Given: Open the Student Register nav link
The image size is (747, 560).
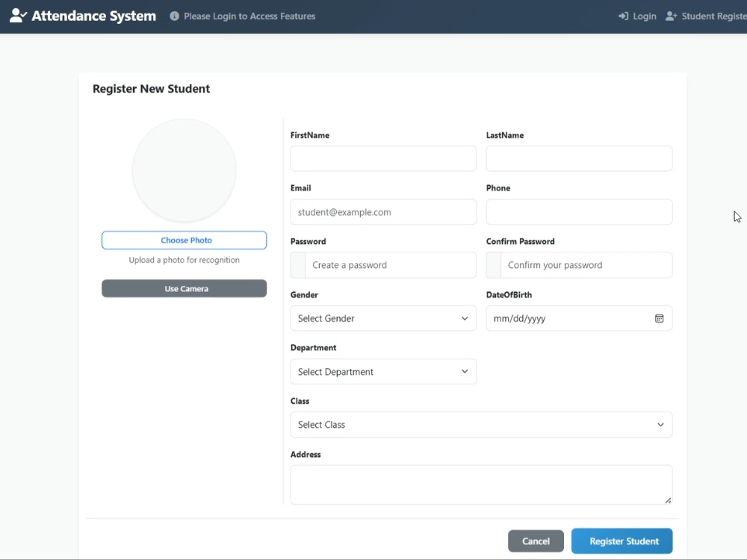Looking at the screenshot, I should point(706,16).
